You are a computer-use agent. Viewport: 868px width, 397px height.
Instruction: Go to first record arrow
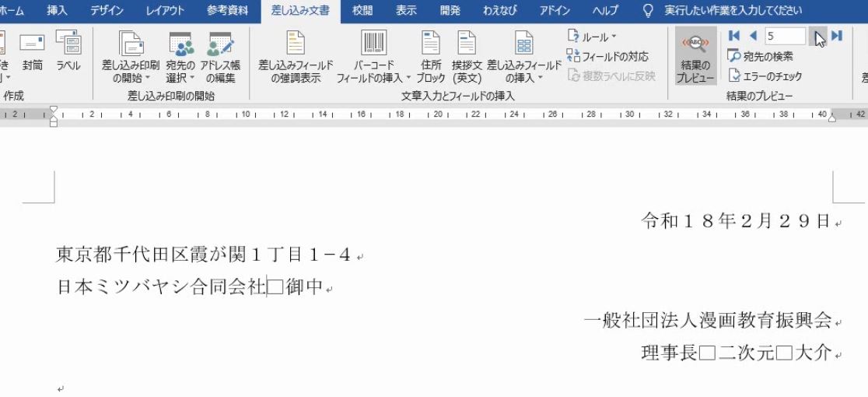tap(734, 36)
